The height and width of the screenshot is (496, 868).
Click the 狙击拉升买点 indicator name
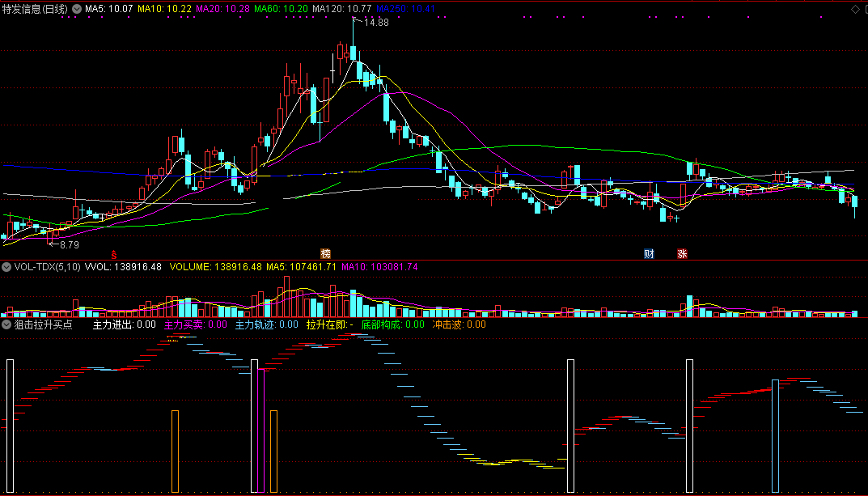coord(43,324)
